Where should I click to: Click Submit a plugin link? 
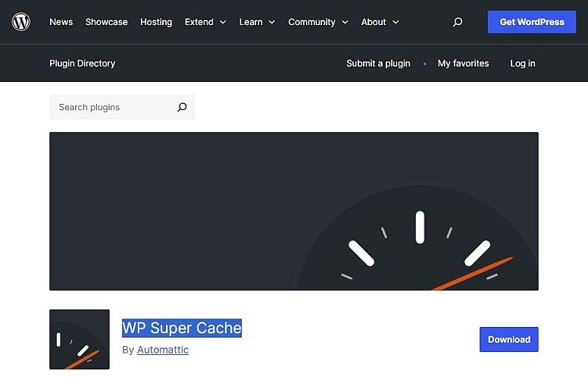coord(378,64)
